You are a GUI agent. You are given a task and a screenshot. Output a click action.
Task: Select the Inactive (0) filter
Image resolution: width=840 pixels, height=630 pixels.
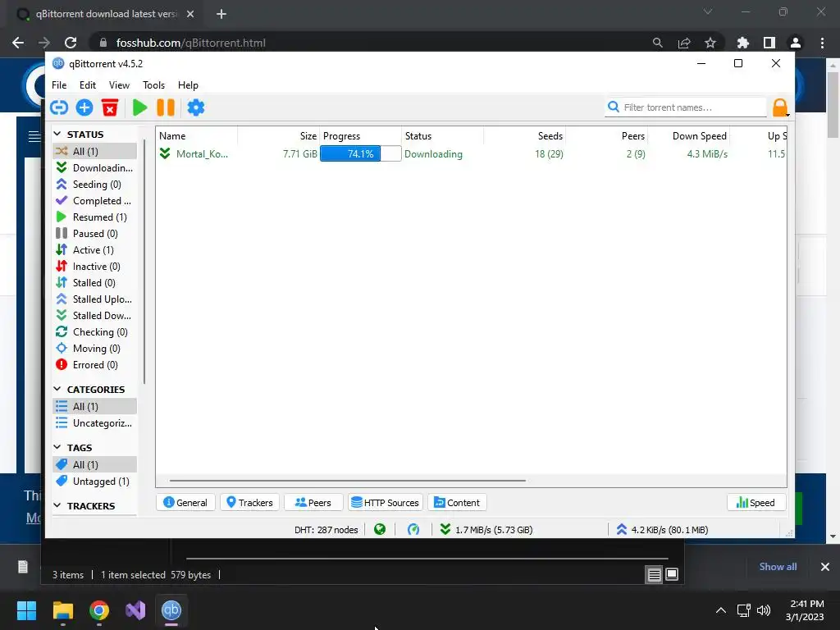[95, 267]
